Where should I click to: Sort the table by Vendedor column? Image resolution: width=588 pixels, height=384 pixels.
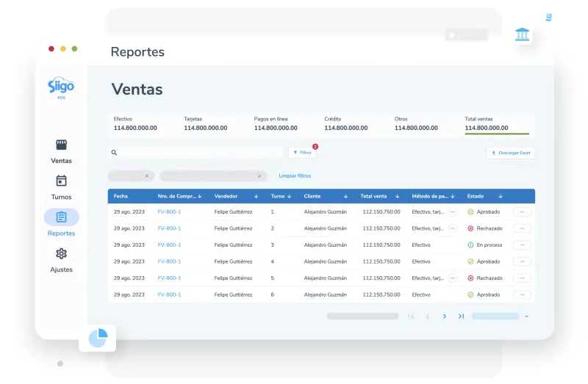click(x=256, y=196)
